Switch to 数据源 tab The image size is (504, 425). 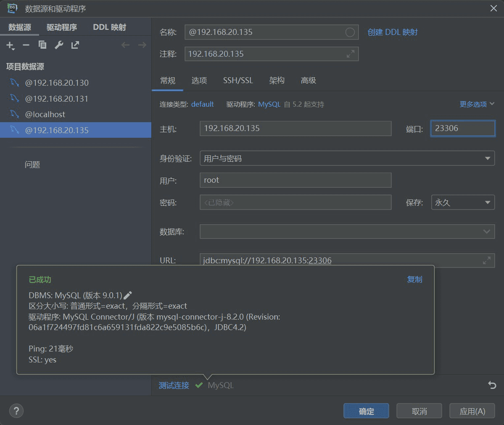(20, 27)
